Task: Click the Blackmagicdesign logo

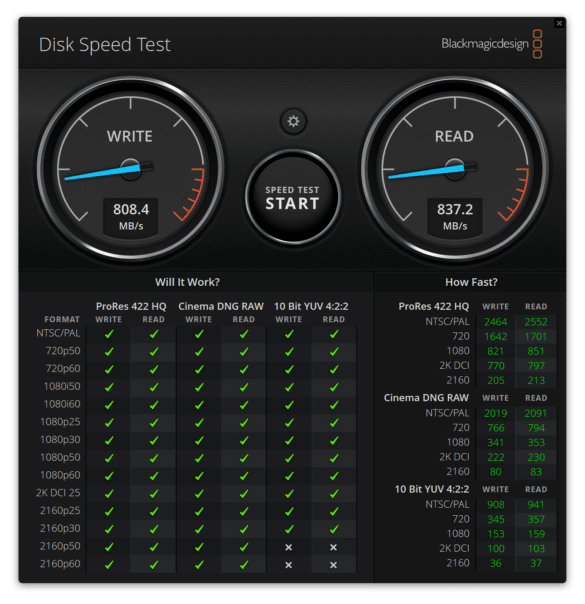Action: (x=491, y=44)
